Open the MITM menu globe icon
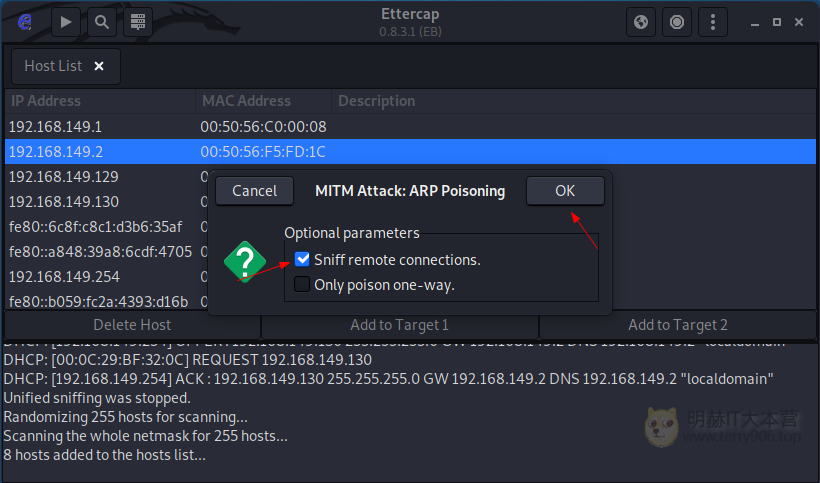Viewport: 820px width, 483px height. [641, 22]
